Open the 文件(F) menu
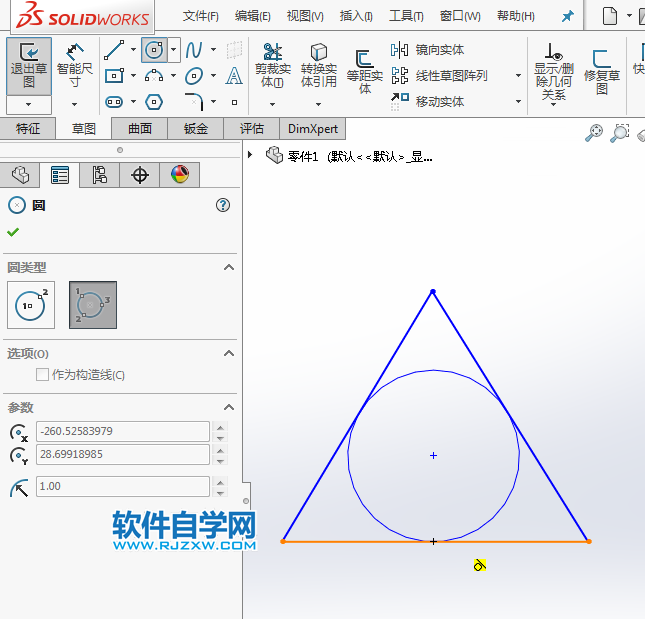This screenshot has height=619, width=645. pyautogui.click(x=201, y=16)
